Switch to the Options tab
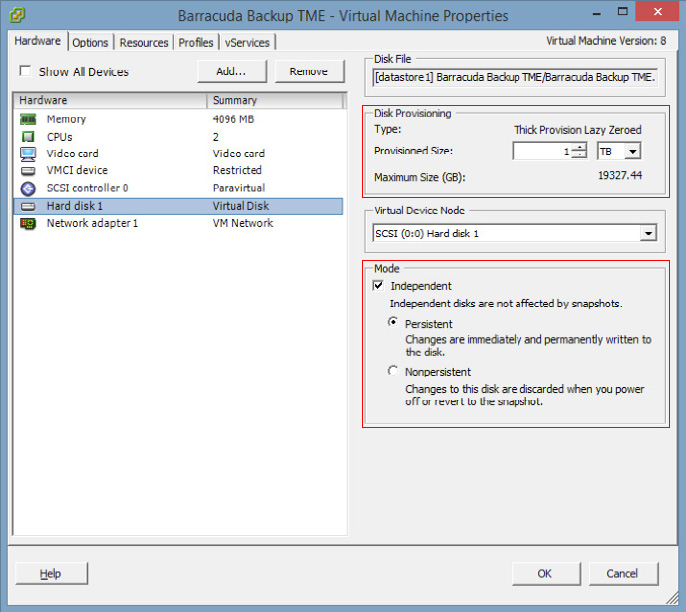686x612 pixels. tap(90, 42)
